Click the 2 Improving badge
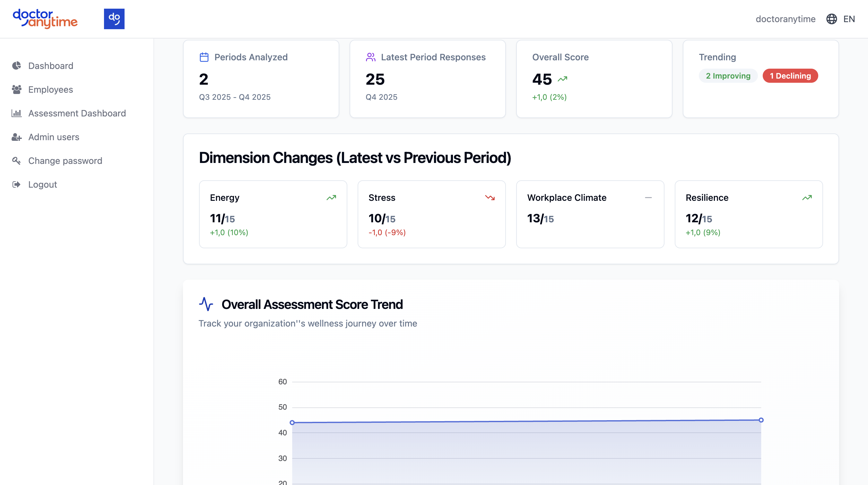 point(728,76)
